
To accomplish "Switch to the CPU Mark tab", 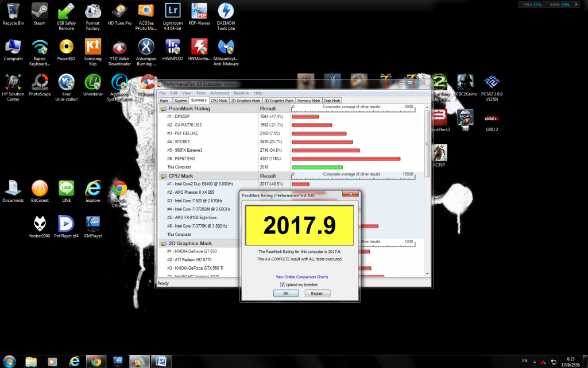I will pos(219,101).
